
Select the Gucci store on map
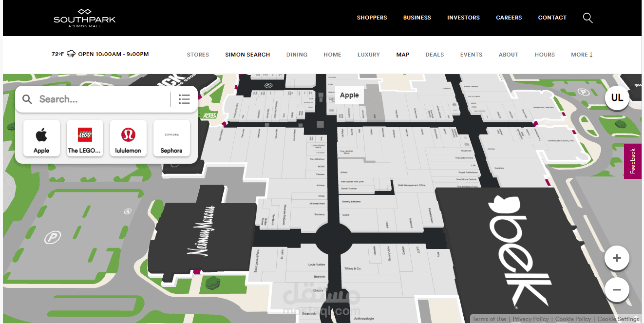(x=346, y=215)
